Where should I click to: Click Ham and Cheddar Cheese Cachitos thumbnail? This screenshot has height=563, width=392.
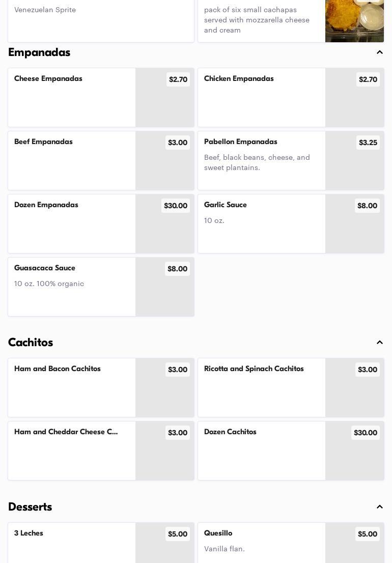pyautogui.click(x=164, y=456)
